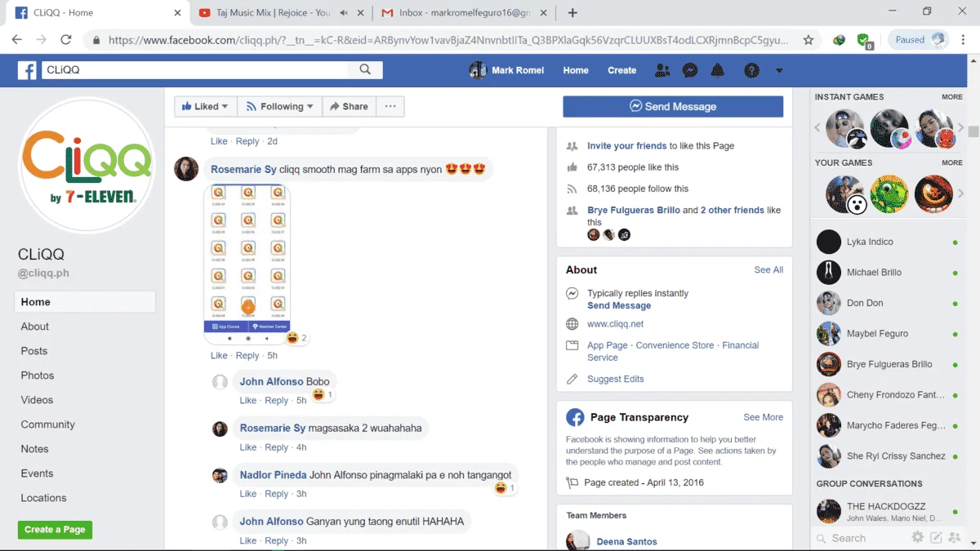Open Mark Romel profile
The height and width of the screenshot is (551, 980).
tap(507, 70)
